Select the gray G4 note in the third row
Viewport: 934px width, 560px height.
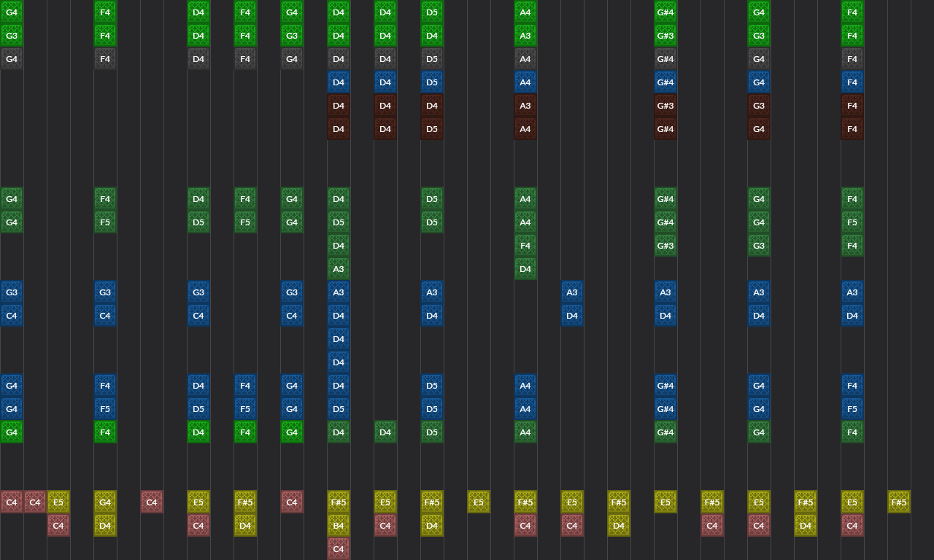pos(12,58)
